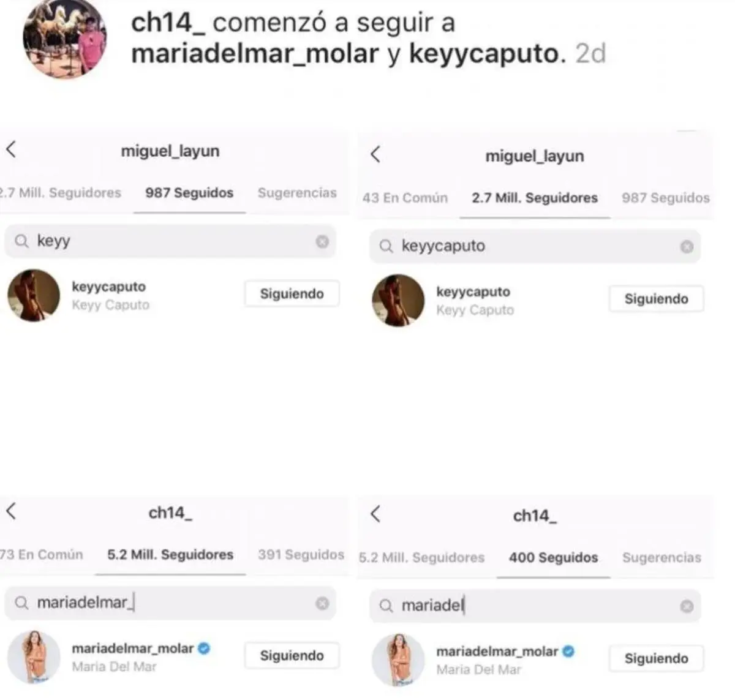Open the 43 En Común tab
Image resolution: width=735 pixels, height=700 pixels.
click(405, 198)
